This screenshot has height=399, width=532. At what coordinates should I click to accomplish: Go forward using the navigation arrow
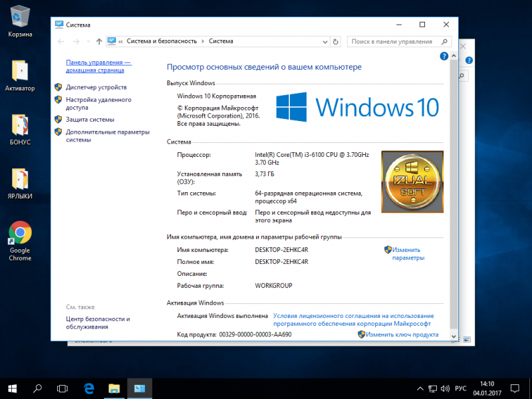pyautogui.click(x=76, y=41)
